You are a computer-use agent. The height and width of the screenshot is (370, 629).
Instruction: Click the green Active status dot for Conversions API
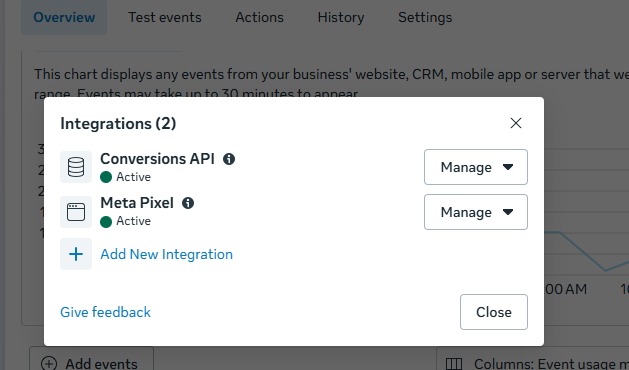pos(106,177)
